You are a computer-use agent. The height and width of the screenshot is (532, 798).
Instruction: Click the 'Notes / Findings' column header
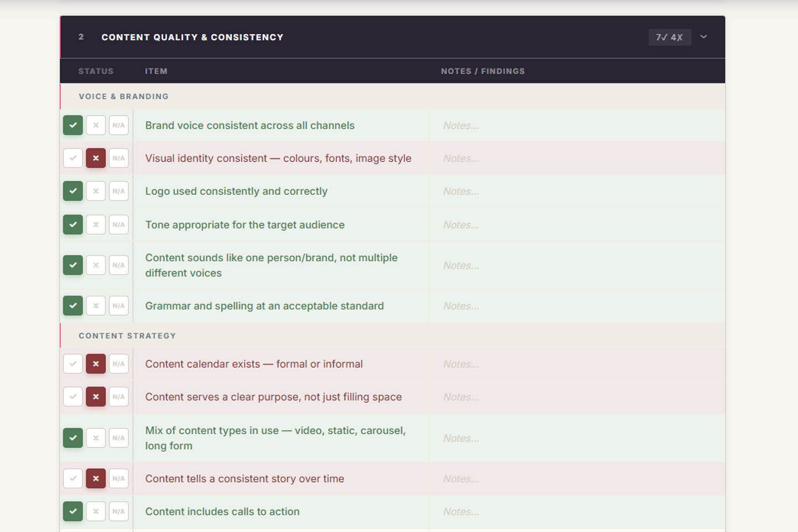pyautogui.click(x=483, y=71)
